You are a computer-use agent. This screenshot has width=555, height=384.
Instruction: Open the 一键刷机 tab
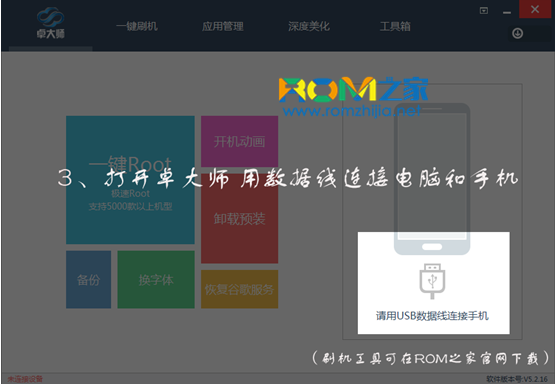pyautogui.click(x=137, y=26)
